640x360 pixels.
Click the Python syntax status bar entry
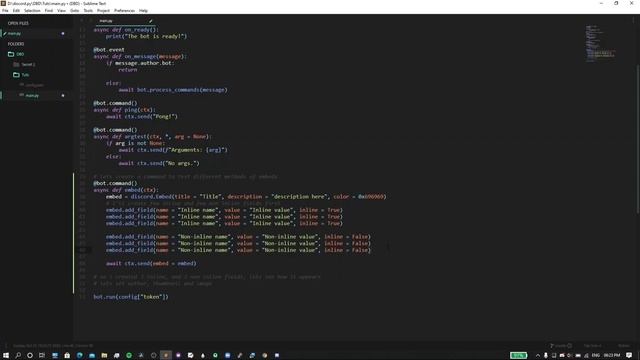coord(624,346)
